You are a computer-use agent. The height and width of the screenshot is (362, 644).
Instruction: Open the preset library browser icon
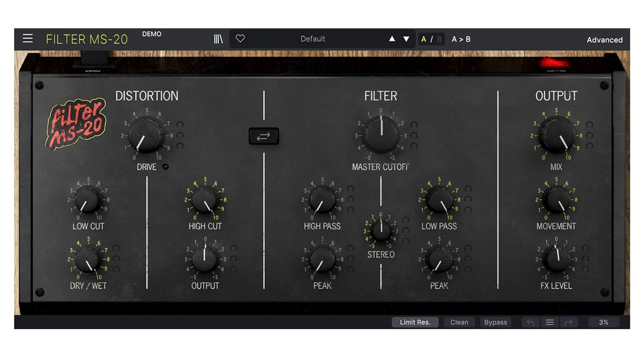click(x=218, y=38)
